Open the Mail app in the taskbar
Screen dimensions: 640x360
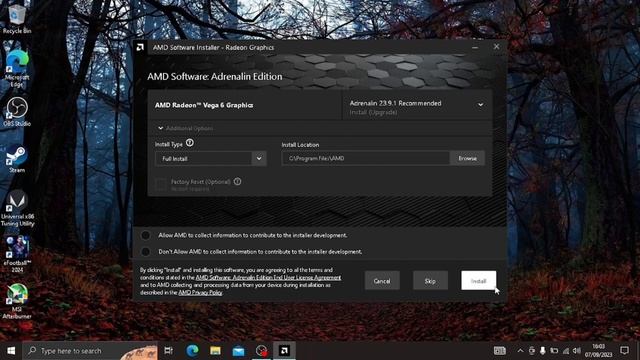click(x=238, y=351)
